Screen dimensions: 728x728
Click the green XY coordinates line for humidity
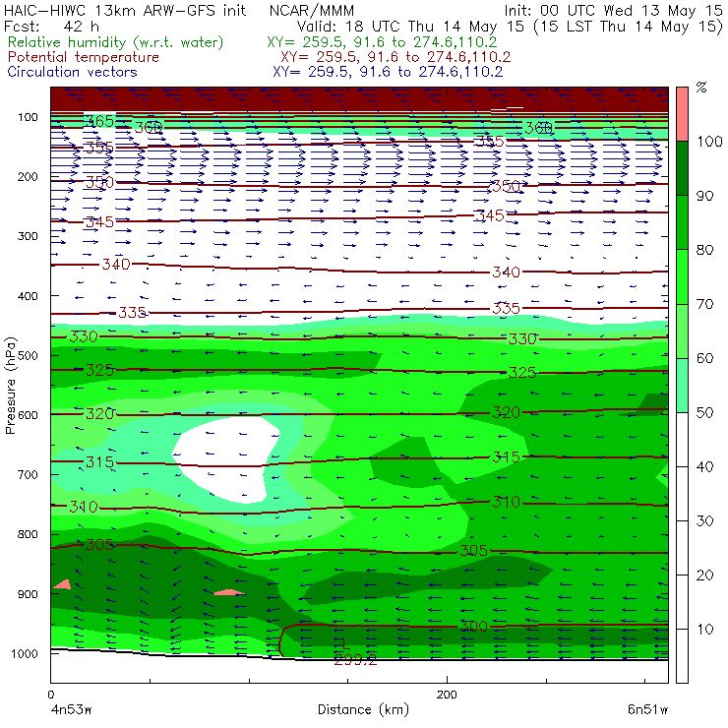tap(382, 42)
